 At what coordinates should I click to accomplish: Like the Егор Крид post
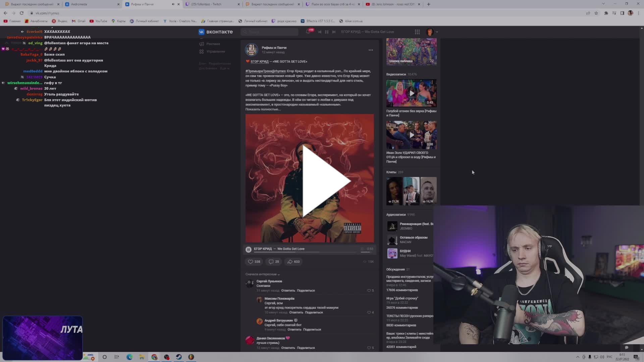pyautogui.click(x=254, y=262)
